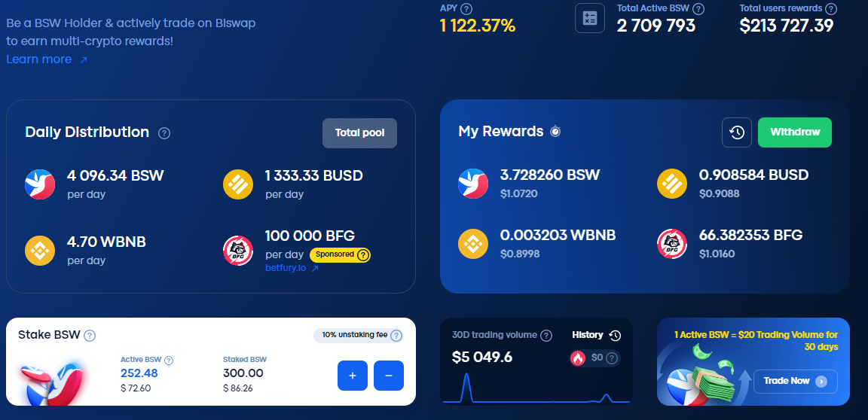The width and height of the screenshot is (868, 420).
Task: Open the betfury.io link
Action: click(x=286, y=269)
